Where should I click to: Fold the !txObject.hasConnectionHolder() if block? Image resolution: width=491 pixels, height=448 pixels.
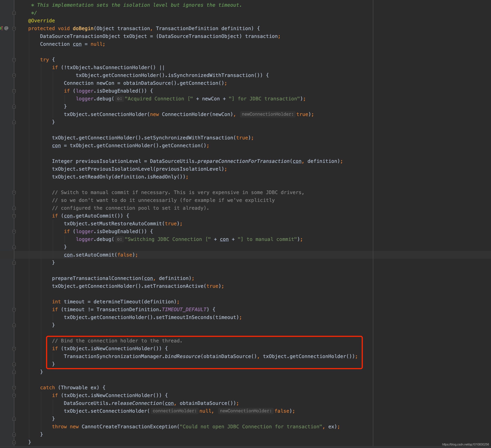14,75
